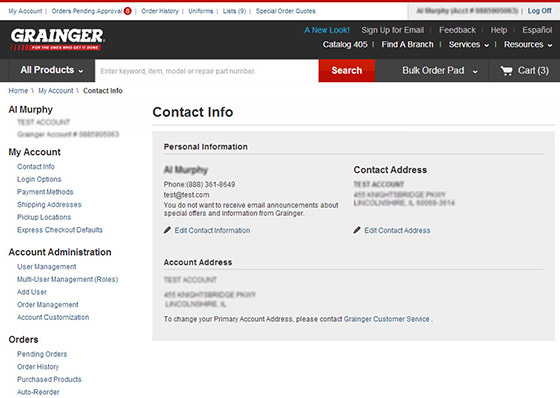The width and height of the screenshot is (560, 398).
Task: Open Lists (9) in the top bar
Action: pyautogui.click(x=234, y=11)
